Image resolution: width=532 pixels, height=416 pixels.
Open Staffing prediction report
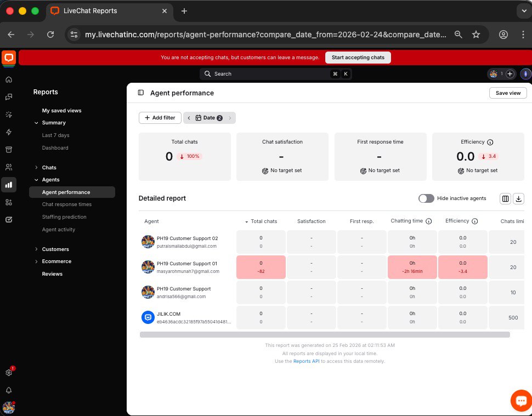[x=64, y=217]
